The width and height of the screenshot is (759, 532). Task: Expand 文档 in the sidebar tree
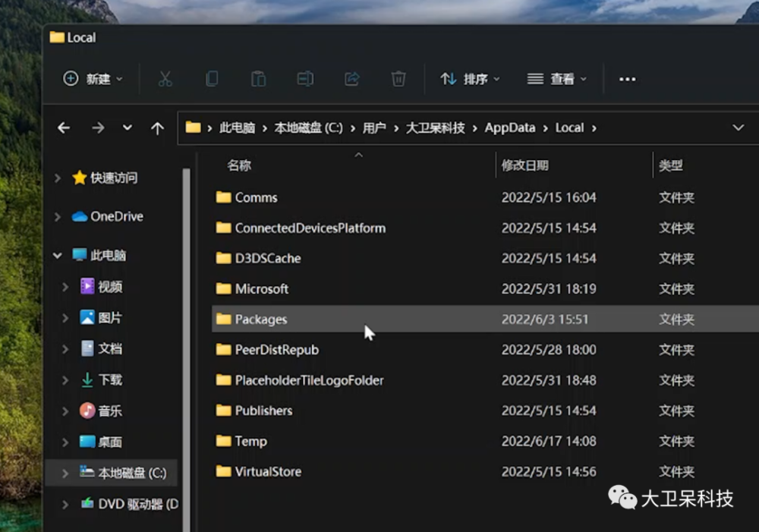(x=65, y=348)
